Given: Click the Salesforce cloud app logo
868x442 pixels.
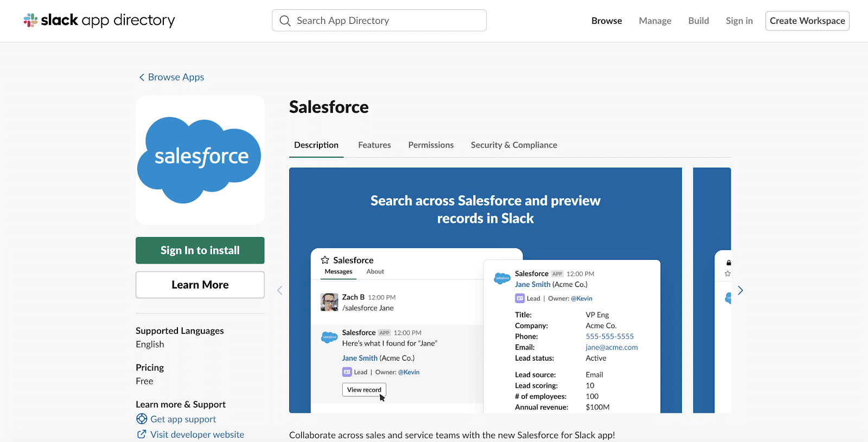Looking at the screenshot, I should 200,160.
